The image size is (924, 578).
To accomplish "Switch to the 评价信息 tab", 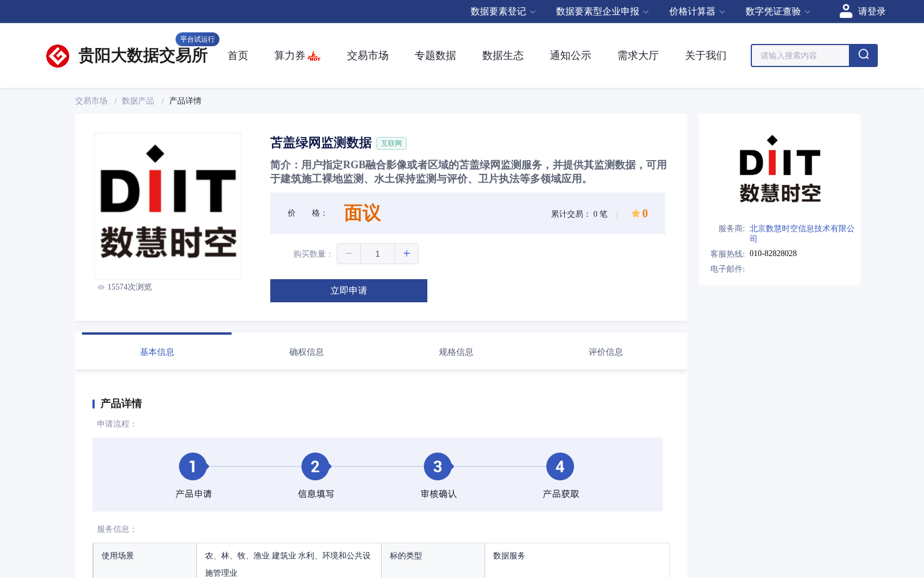I will (606, 352).
